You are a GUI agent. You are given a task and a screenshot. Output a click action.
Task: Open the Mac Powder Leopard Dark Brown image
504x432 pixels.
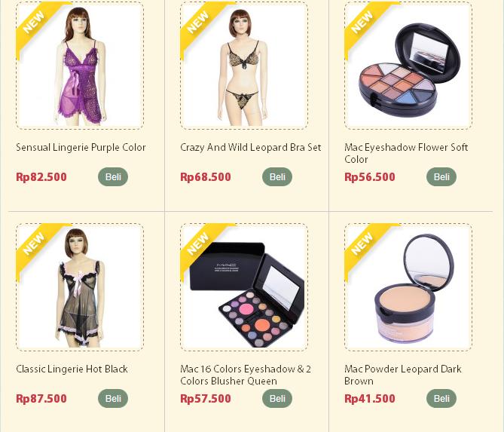click(408, 287)
